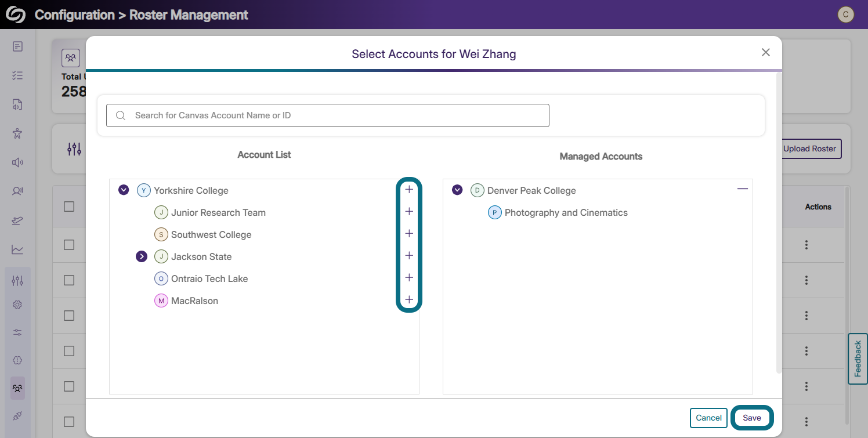
Task: Collapse the Yorkshire College tree
Action: [x=124, y=190]
